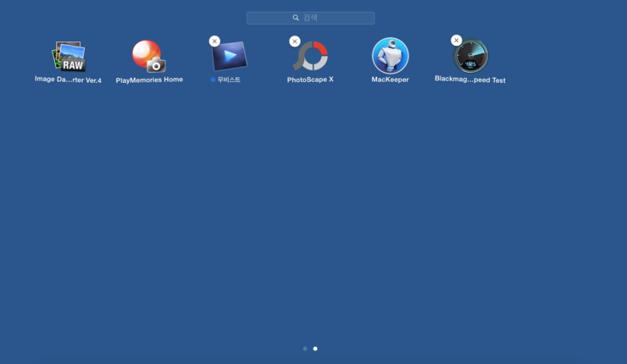Open the 무비스트 video player app
Image resolution: width=627 pixels, height=364 pixels.
coord(230,57)
